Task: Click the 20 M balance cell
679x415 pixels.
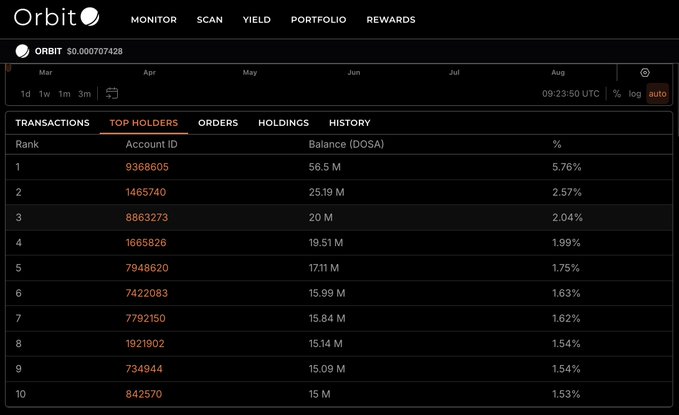Action: (x=321, y=217)
